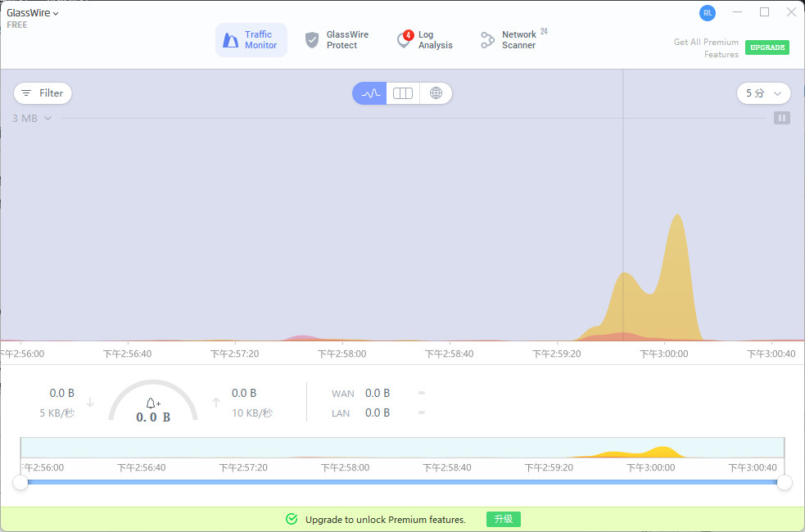Viewport: 805px width, 532px height.
Task: Open the Network Scanner icon
Action: 488,40
